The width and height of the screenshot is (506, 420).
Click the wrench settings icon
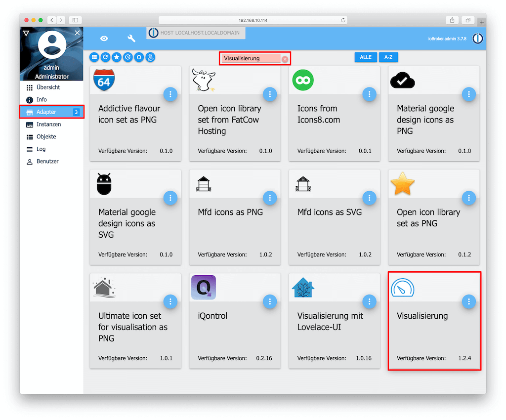pos(131,39)
